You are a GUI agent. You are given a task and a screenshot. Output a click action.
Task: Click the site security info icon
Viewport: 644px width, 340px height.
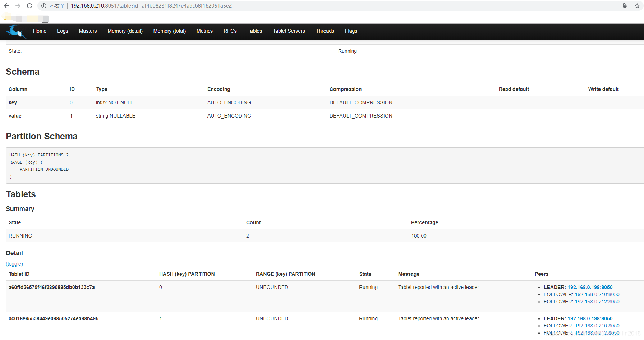coord(44,6)
